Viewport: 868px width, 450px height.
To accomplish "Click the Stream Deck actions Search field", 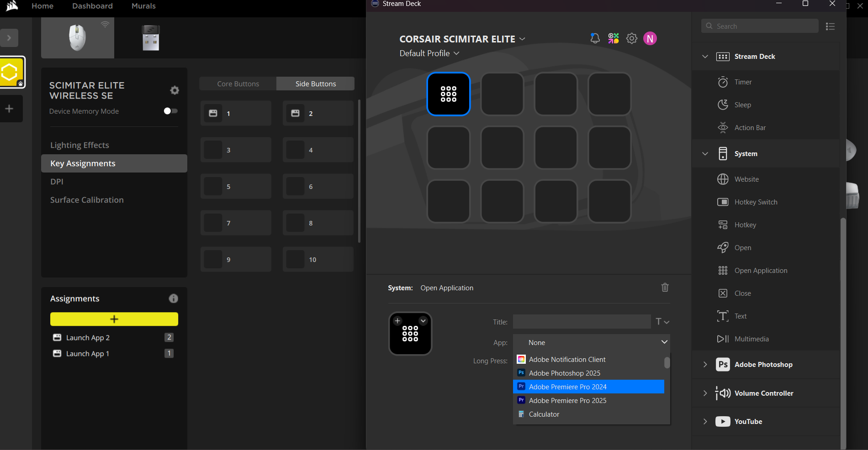I will (x=760, y=26).
